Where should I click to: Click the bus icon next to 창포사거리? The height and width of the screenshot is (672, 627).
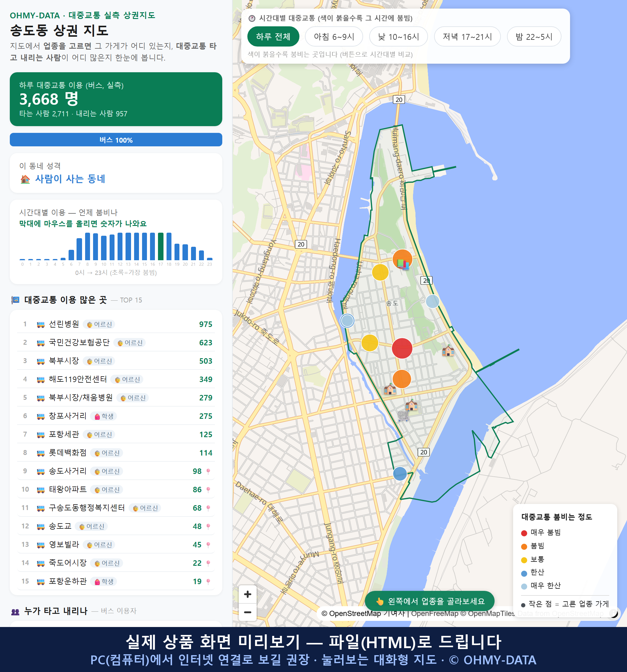[x=40, y=416]
